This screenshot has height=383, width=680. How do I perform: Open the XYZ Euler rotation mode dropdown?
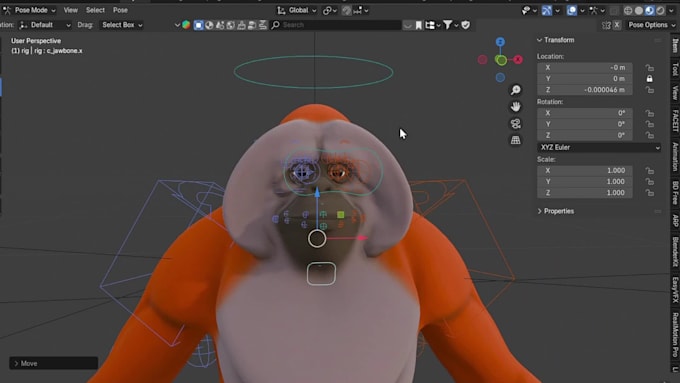tap(599, 147)
